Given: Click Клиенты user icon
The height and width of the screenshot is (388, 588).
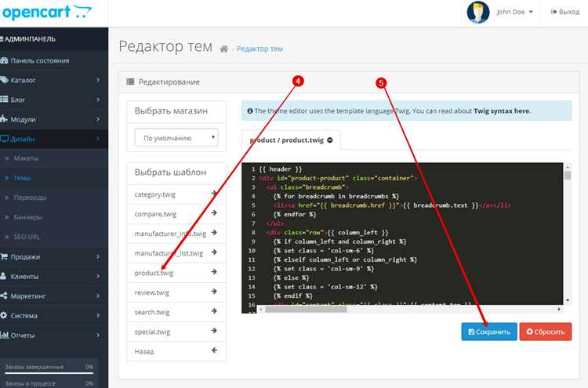Looking at the screenshot, I should tap(3, 276).
